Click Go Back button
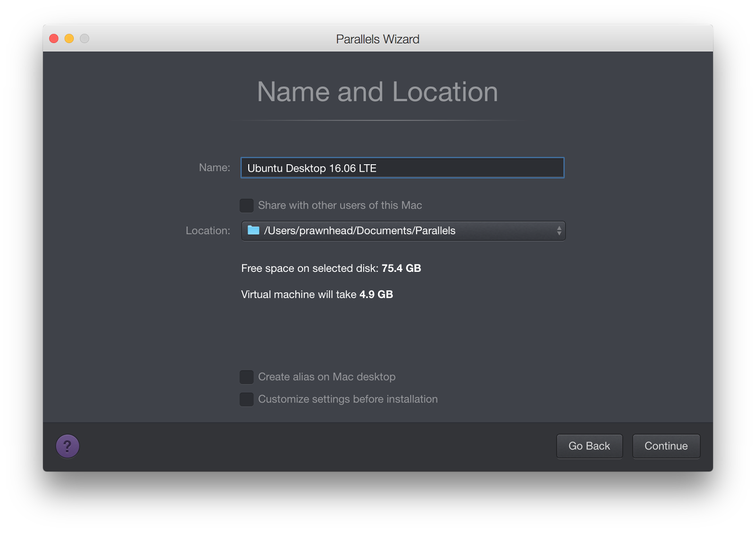Viewport: 756px width, 533px height. click(589, 446)
